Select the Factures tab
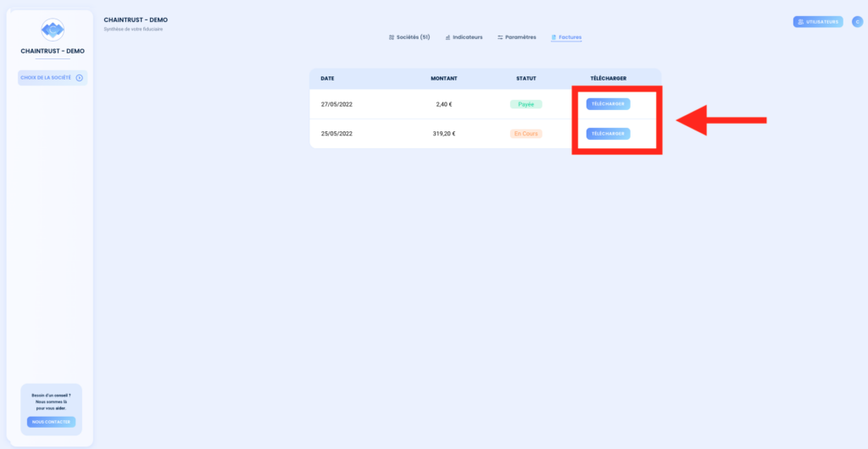 coord(566,37)
